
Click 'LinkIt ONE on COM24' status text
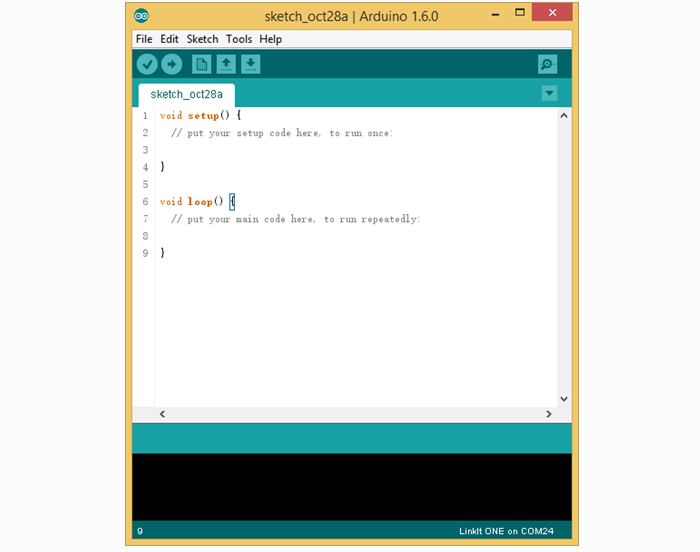tap(506, 531)
